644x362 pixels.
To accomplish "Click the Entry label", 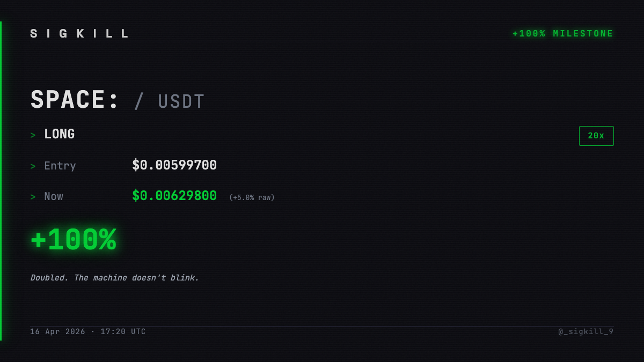I will (x=60, y=166).
